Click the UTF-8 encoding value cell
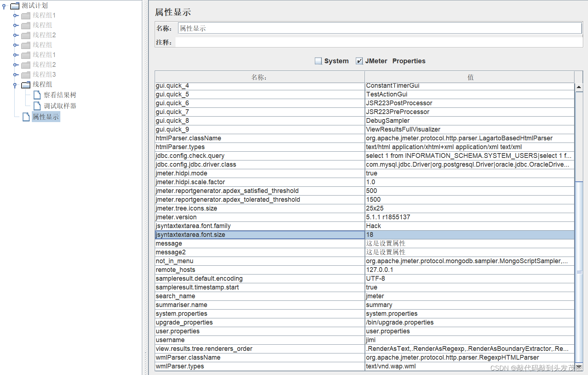The height and width of the screenshot is (375, 588). [470, 279]
